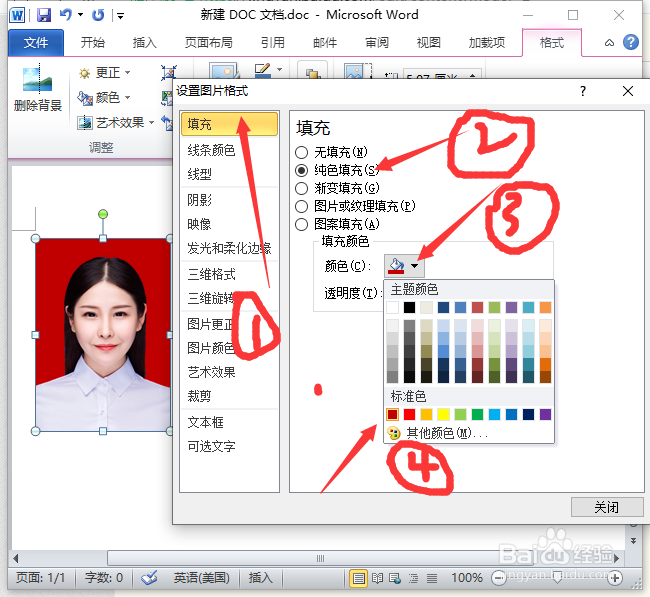650x597 pixels.
Task: Click the 删除背景 remove background icon
Action: (x=38, y=79)
